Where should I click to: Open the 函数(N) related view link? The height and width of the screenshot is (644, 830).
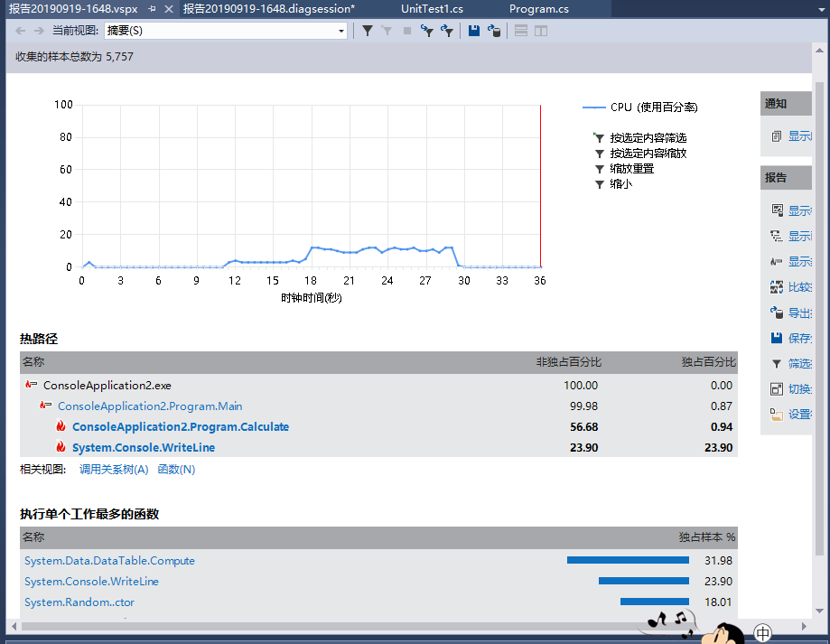click(x=176, y=470)
